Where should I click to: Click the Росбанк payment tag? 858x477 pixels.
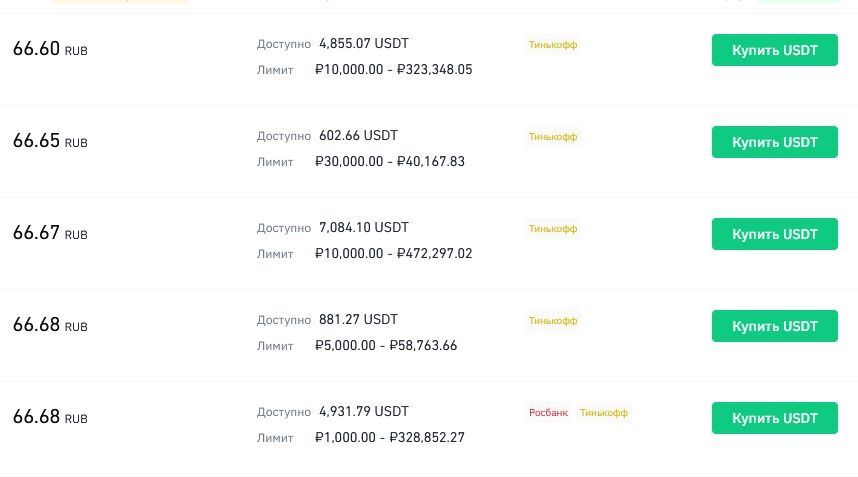(x=548, y=413)
